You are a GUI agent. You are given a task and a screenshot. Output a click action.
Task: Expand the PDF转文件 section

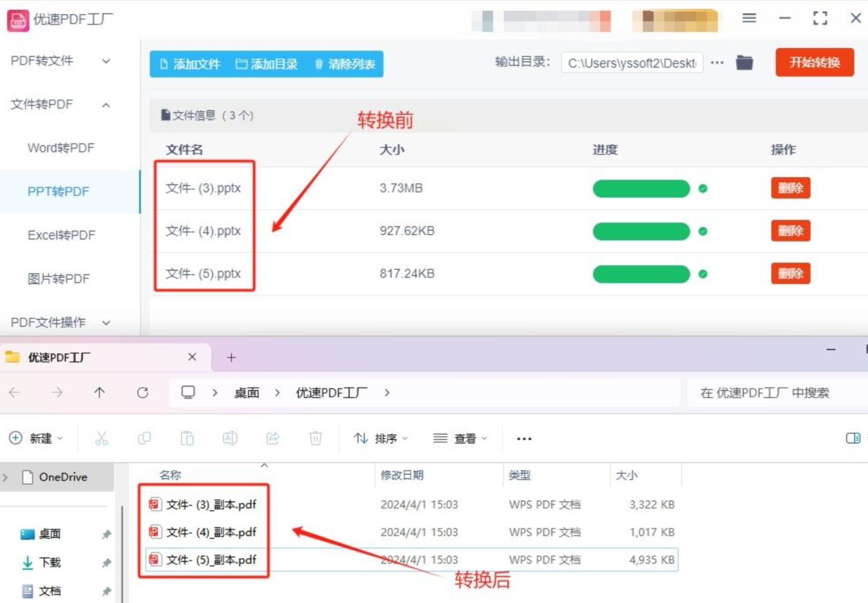pos(60,61)
